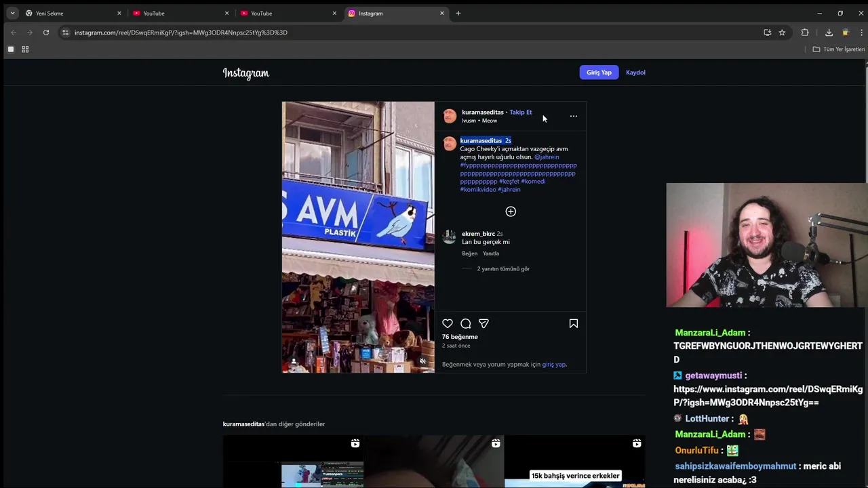Image resolution: width=868 pixels, height=488 pixels.
Task: Click the tagged-people icon on the reel
Action: tap(294, 361)
